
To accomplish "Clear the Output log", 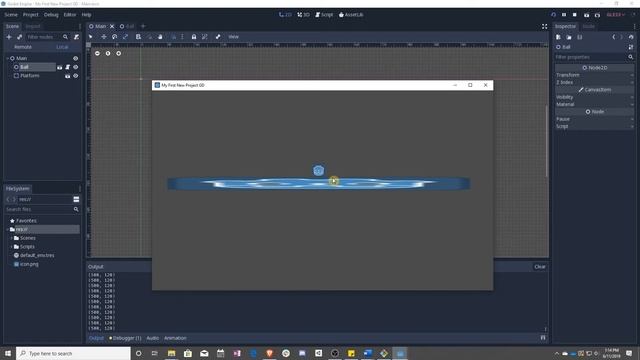I will coord(540,267).
